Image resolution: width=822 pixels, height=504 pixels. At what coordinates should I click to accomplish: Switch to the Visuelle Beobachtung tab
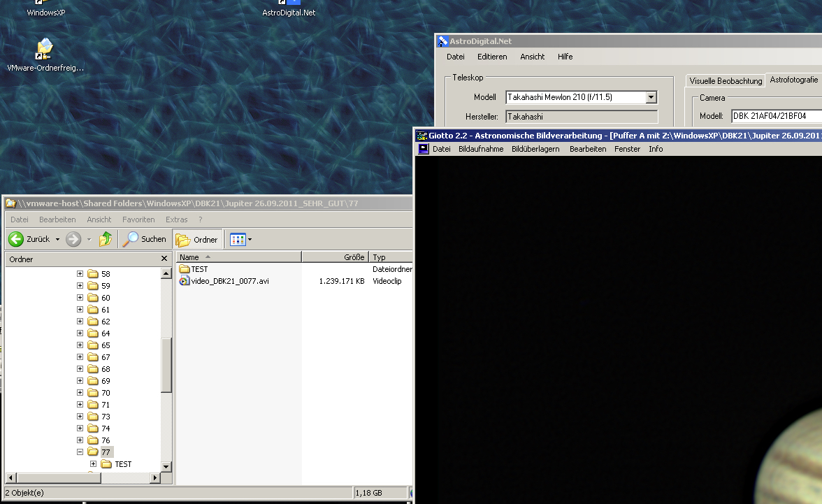(726, 81)
